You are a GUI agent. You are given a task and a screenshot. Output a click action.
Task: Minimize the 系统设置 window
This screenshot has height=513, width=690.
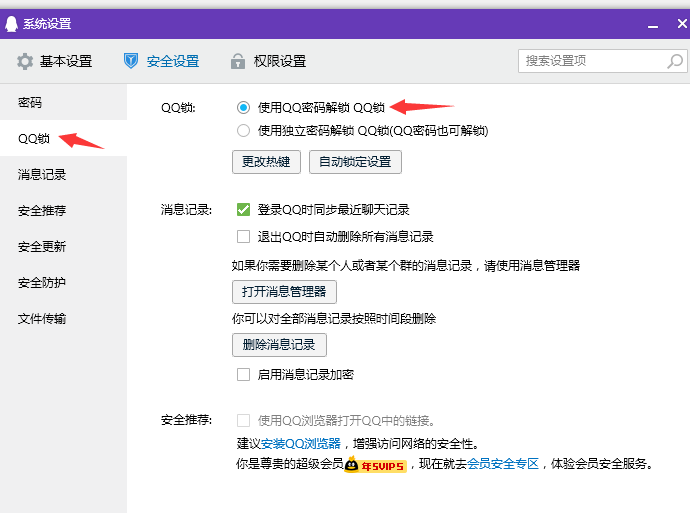[653, 25]
